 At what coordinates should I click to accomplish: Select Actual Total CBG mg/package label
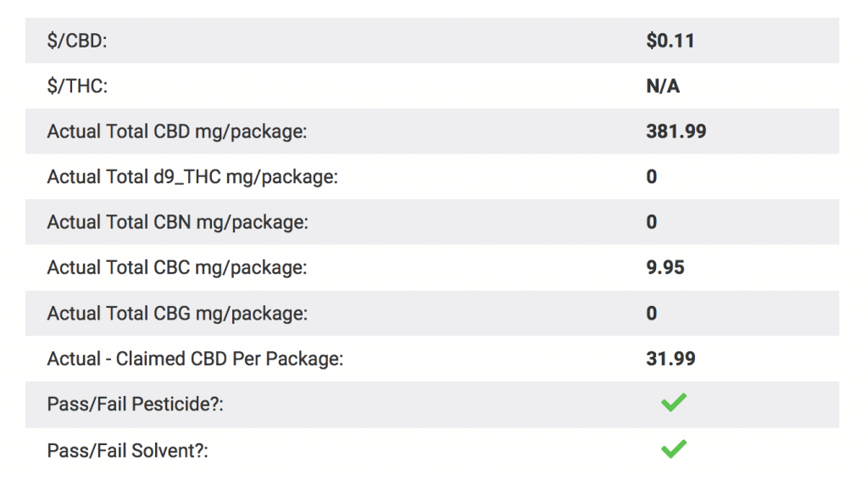pyautogui.click(x=177, y=314)
